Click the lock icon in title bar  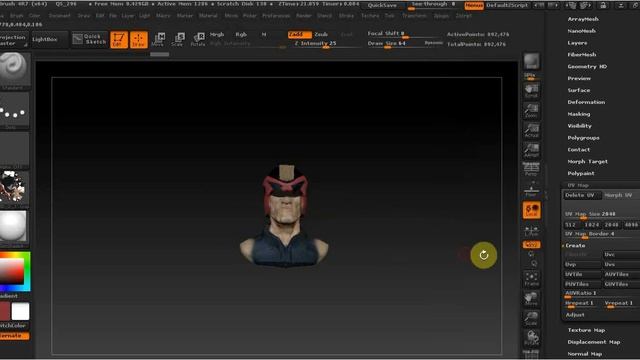603,5
